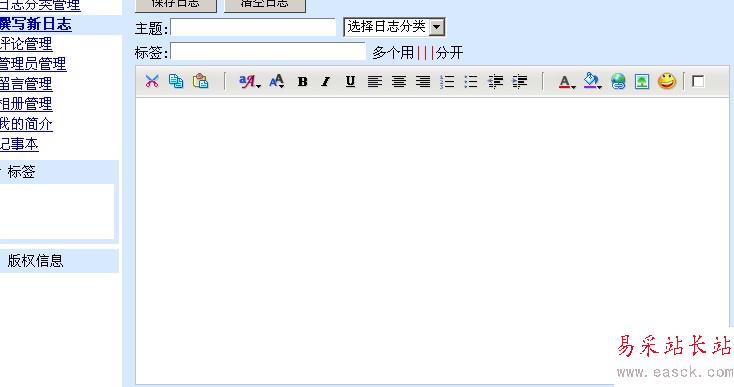
Task: Open 评论管理 link
Action: pos(26,44)
